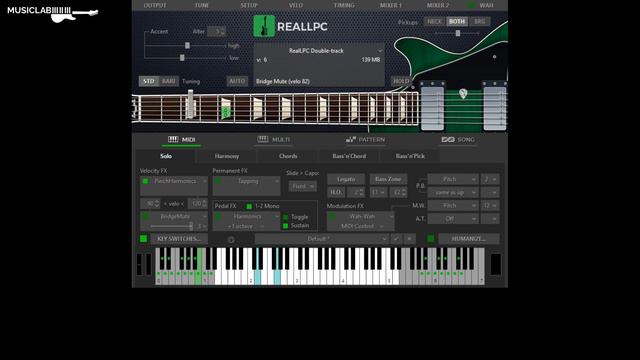Image resolution: width=640 pixels, height=360 pixels.
Task: Click the H.O. button
Action: tap(336, 192)
